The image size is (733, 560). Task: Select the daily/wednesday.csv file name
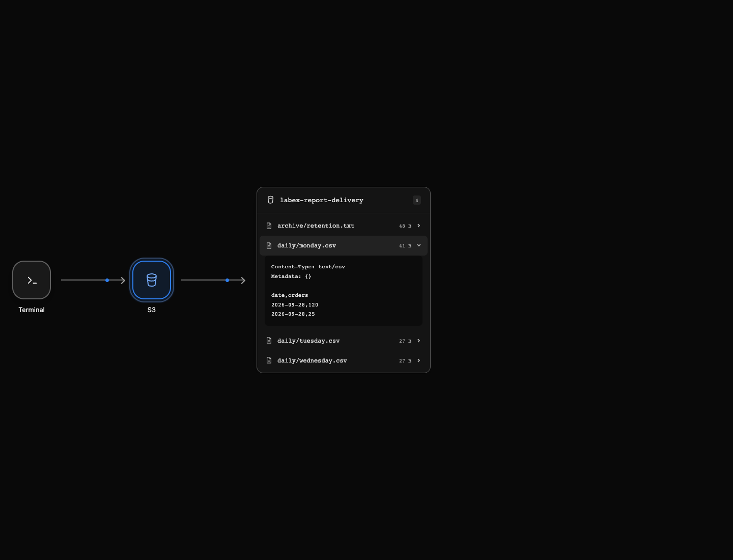(x=312, y=360)
